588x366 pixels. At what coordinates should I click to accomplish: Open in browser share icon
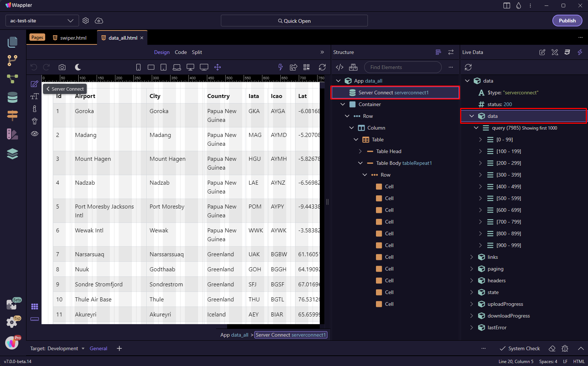click(x=293, y=67)
